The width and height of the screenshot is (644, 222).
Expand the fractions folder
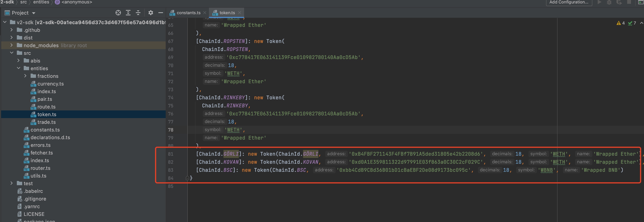point(25,76)
